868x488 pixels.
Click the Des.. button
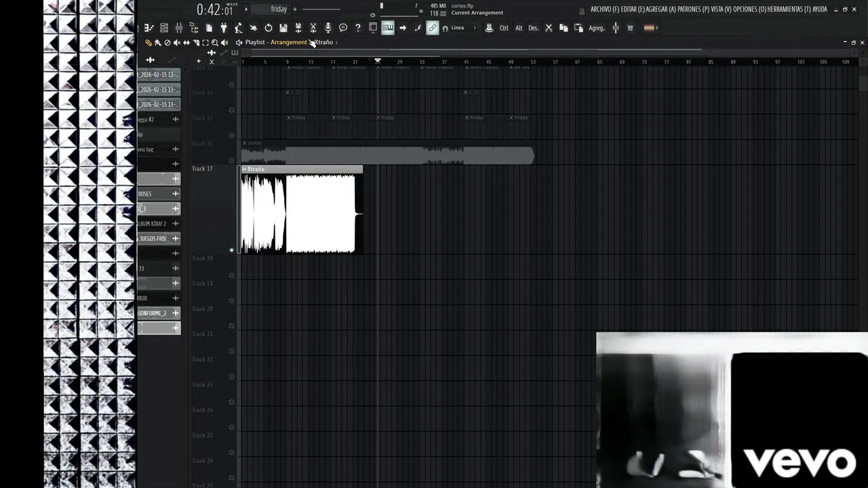(534, 28)
